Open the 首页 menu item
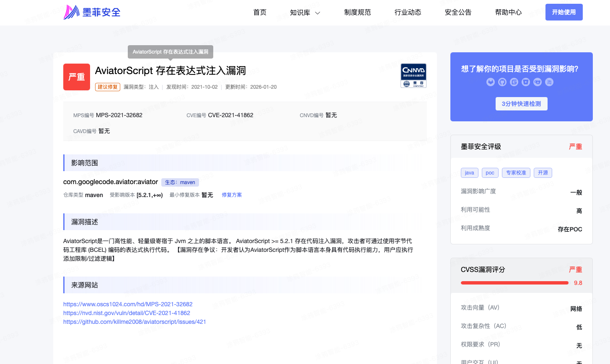This screenshot has height=364, width=610. 260,13
